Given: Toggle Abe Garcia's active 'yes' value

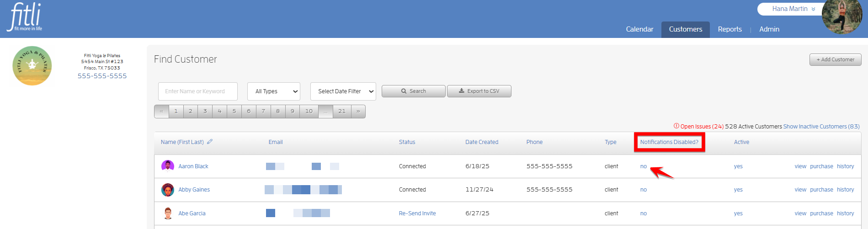Looking at the screenshot, I should tap(738, 213).
